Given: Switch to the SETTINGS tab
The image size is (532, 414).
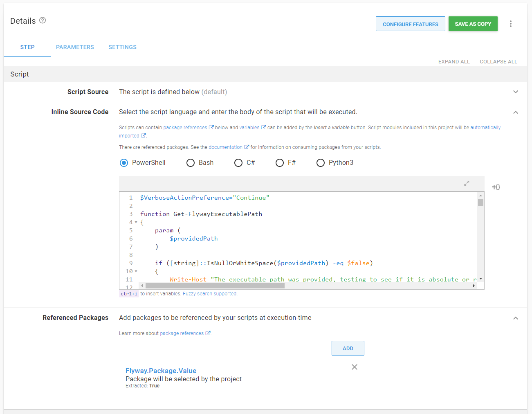Looking at the screenshot, I should [122, 47].
